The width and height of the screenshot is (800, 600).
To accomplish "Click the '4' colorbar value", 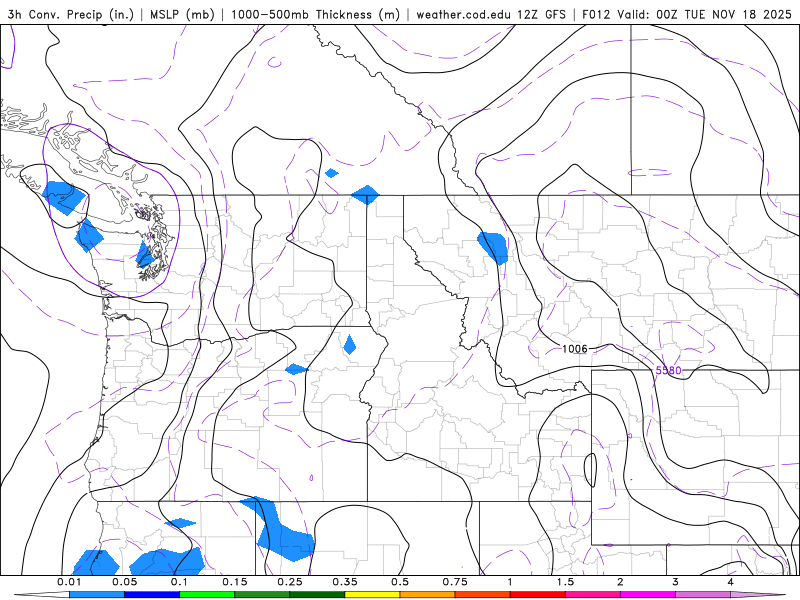I will (731, 582).
